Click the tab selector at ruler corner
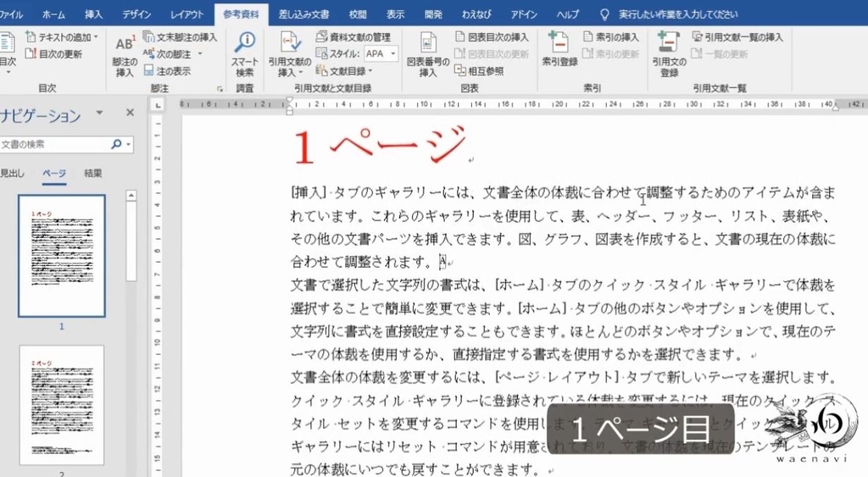The image size is (868, 477). 158,104
